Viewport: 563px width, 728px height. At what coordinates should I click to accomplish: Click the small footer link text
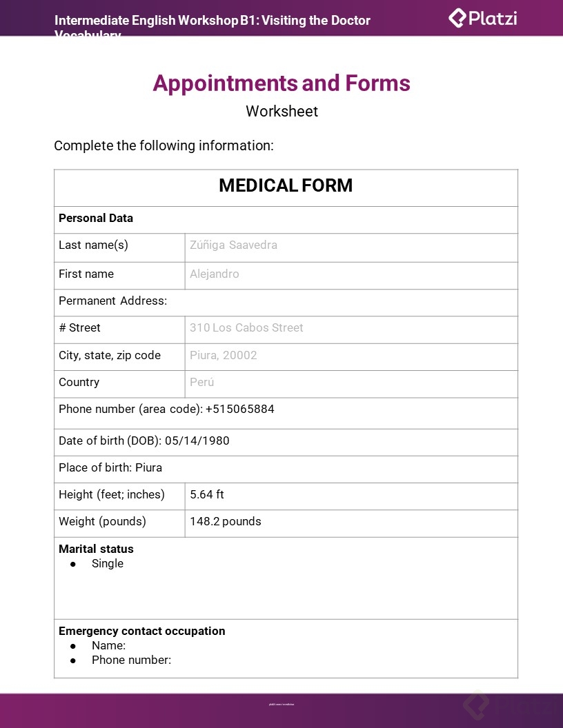281,705
